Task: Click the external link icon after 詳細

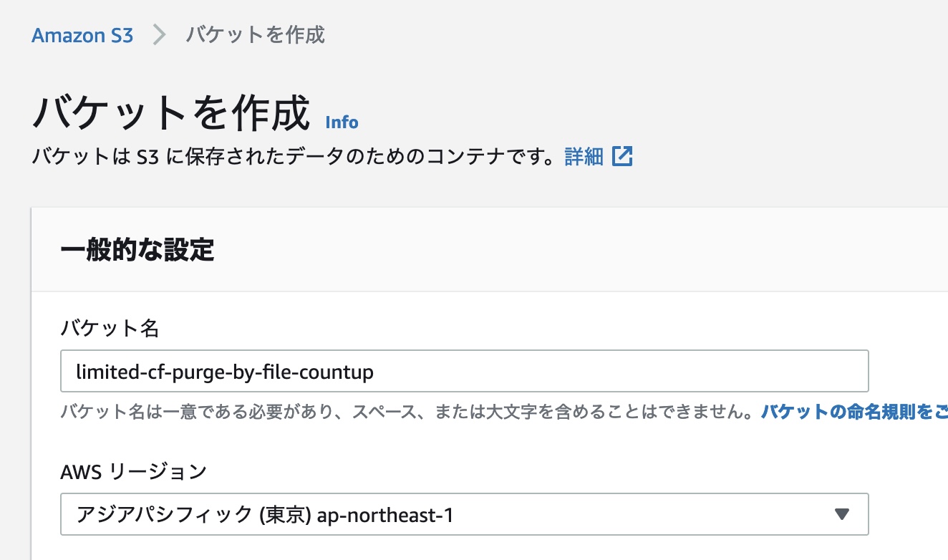Action: click(x=622, y=156)
